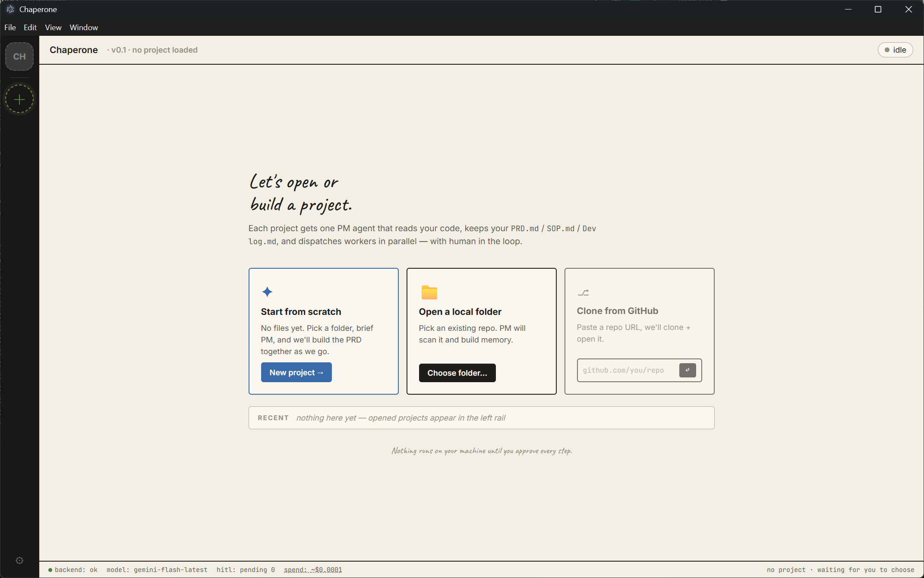Click the 'spend: ~$0.0001' status entry

tap(313, 570)
